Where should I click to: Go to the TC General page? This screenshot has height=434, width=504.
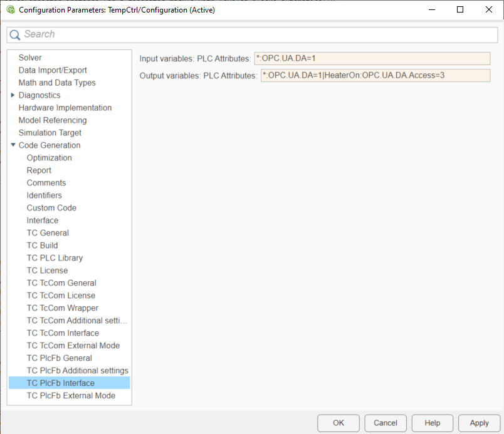coord(48,233)
